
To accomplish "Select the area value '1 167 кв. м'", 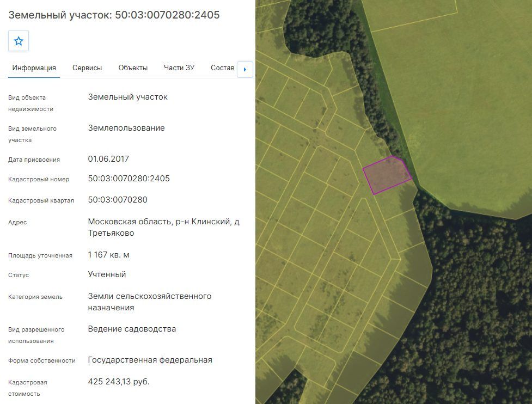I will pos(108,255).
